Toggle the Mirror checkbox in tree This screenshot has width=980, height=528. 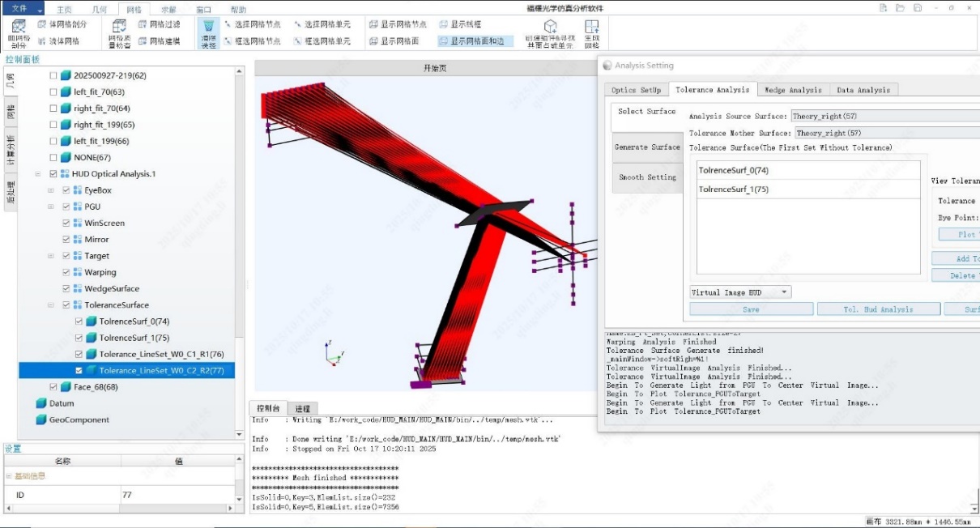pos(67,239)
